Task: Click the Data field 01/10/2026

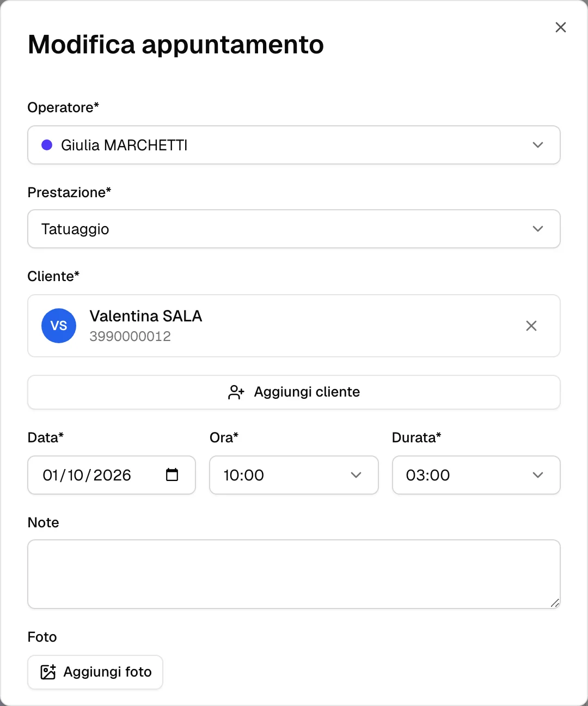Action: click(112, 475)
